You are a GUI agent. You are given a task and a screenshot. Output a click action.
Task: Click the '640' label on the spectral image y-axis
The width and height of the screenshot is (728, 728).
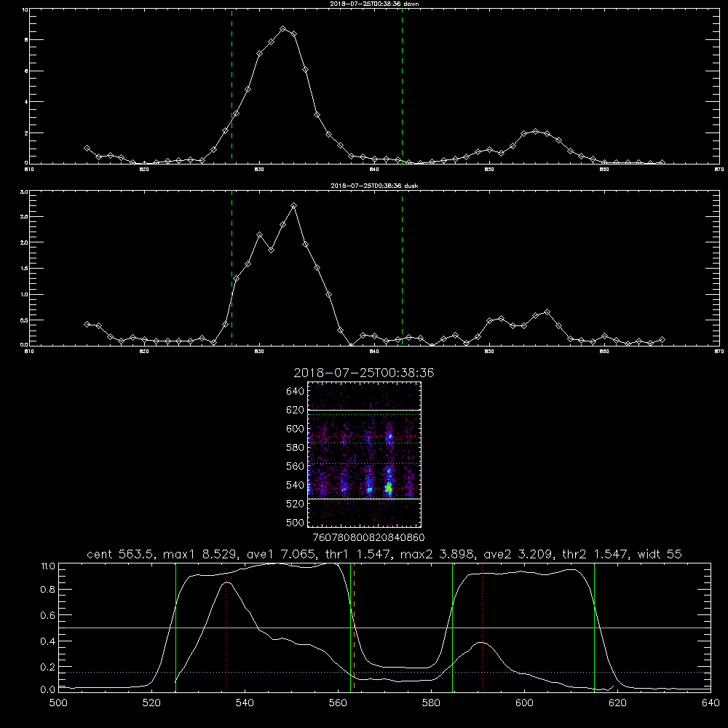coord(296,392)
